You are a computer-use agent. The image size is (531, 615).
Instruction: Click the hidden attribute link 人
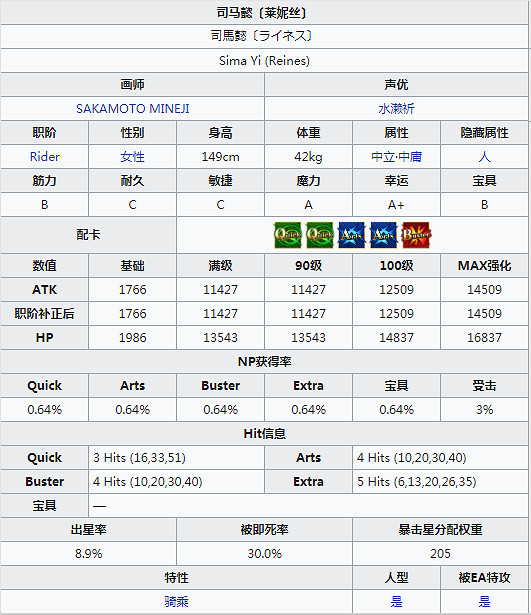click(x=484, y=157)
